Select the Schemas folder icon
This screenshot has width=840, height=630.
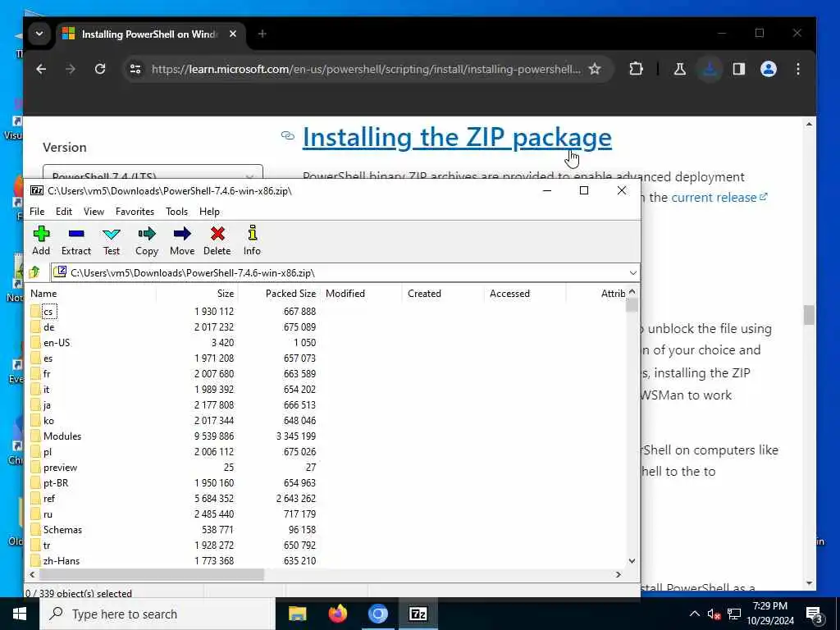[x=35, y=529]
